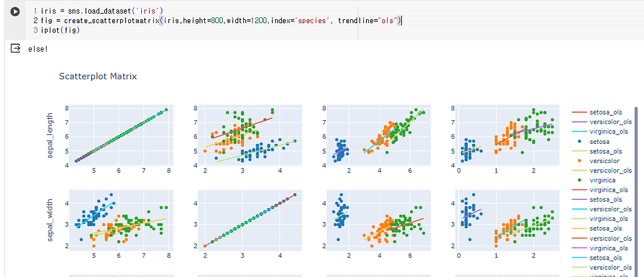The image size is (644, 277).
Task: Hide the first setosa_ols red trendline
Action: pos(594,112)
